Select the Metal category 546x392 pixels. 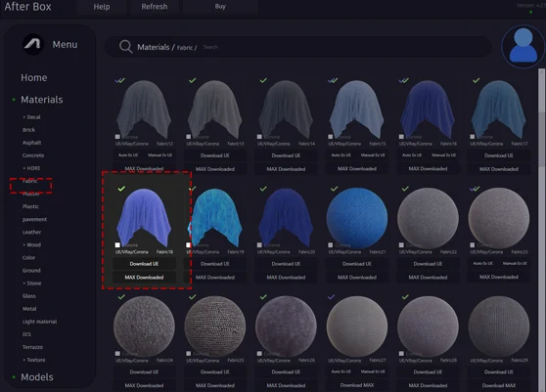click(29, 309)
